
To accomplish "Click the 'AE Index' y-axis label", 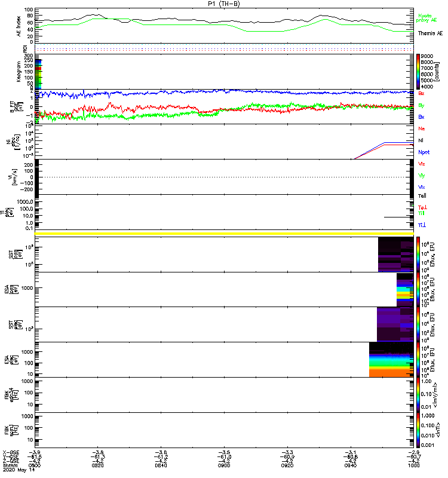I will pos(19,26).
